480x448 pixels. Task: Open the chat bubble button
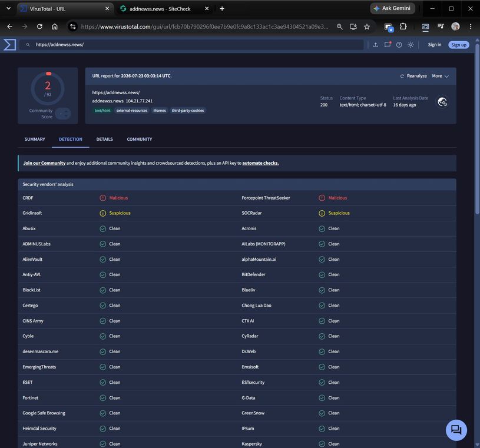point(456,430)
